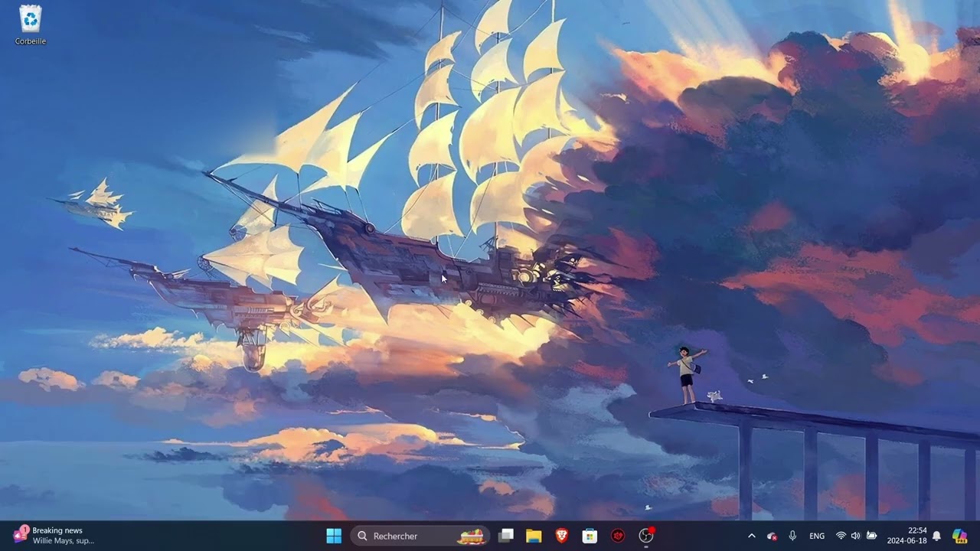This screenshot has width=980, height=551.
Task: Launch File Explorer from the taskbar
Action: pos(534,536)
